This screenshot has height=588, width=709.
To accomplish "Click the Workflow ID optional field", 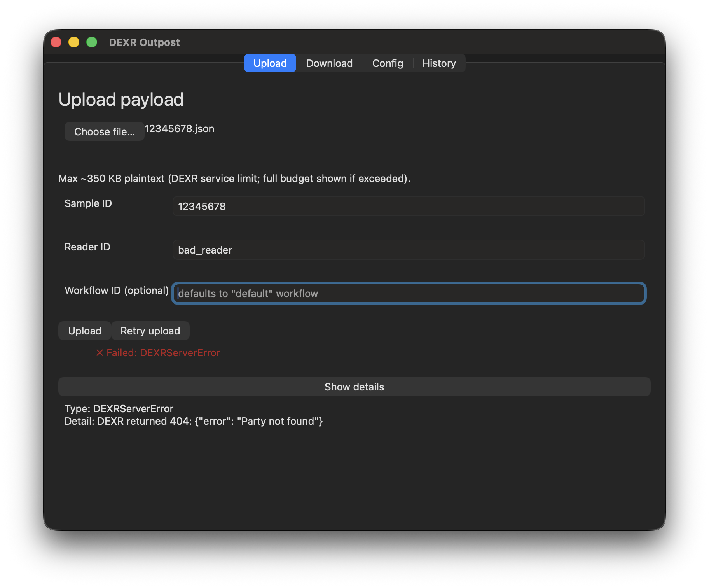I will [409, 293].
